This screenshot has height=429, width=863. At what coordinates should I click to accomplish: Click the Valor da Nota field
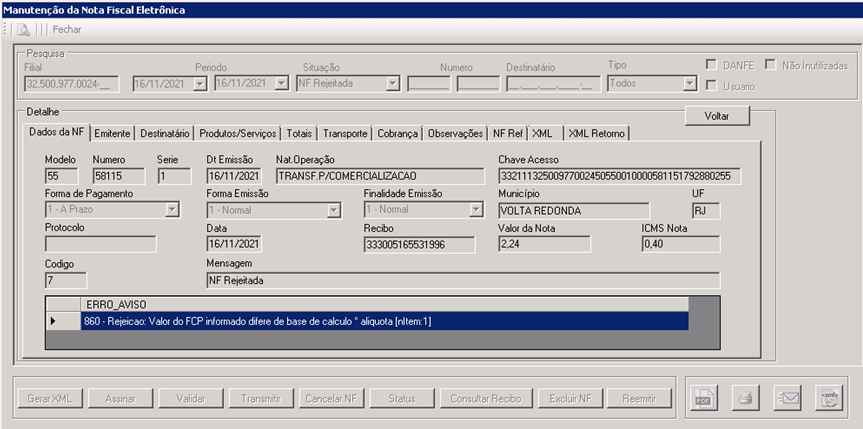pyautogui.click(x=544, y=245)
